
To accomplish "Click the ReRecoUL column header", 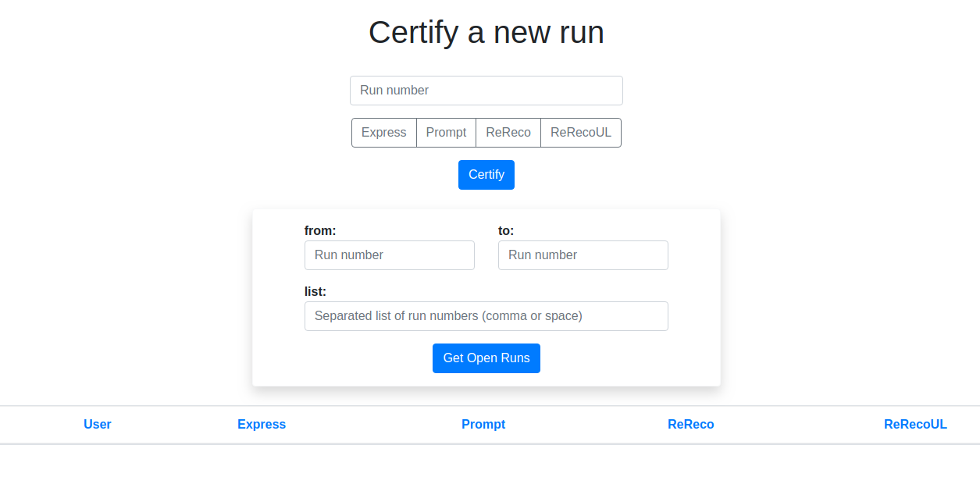I will pyautogui.click(x=915, y=425).
